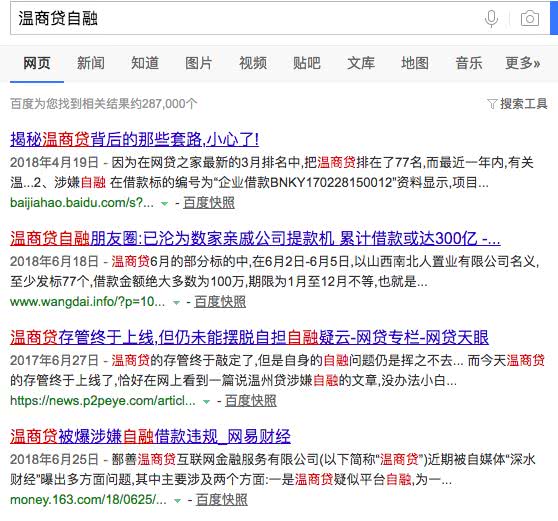
Task: Expand dropdown arrow after www.wangdai.info URL
Action: pyautogui.click(x=176, y=302)
